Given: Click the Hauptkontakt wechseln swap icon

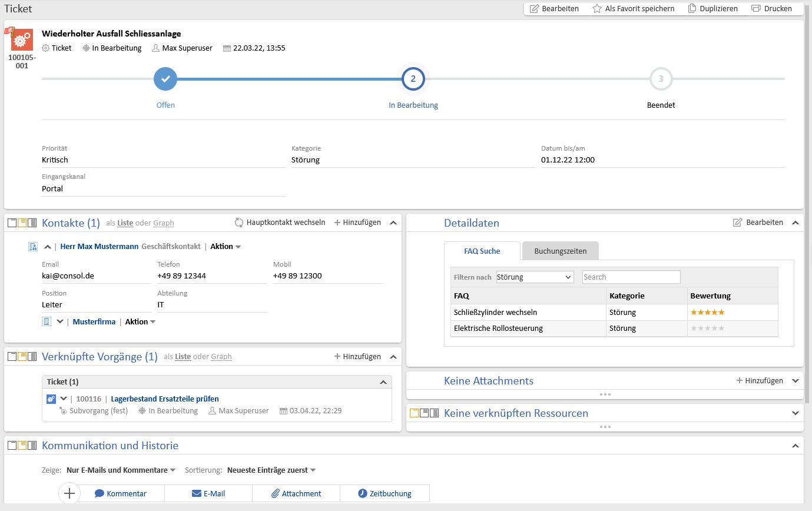Looking at the screenshot, I should click(238, 222).
